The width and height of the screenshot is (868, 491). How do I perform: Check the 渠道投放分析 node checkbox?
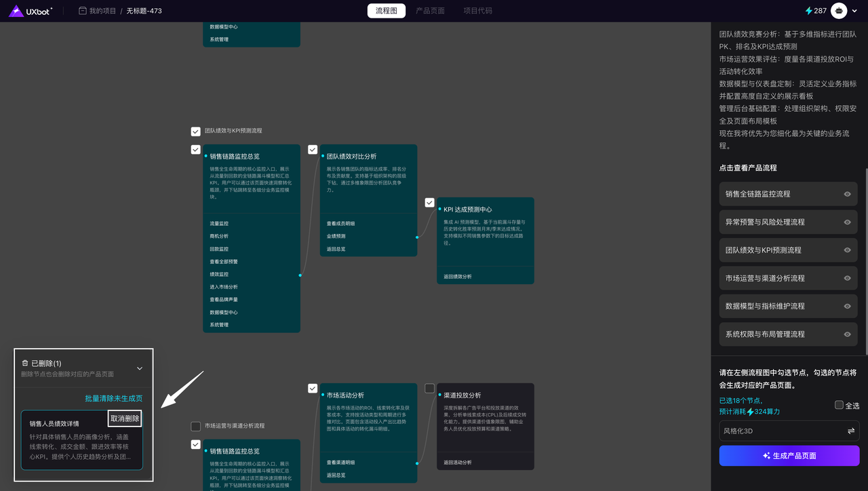pos(429,389)
